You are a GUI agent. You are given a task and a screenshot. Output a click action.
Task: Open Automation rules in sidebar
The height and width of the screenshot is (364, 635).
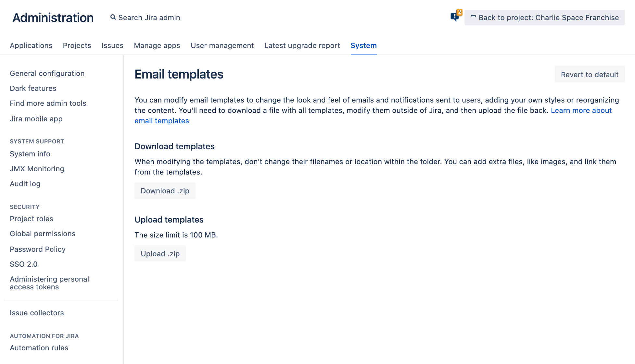(x=39, y=348)
